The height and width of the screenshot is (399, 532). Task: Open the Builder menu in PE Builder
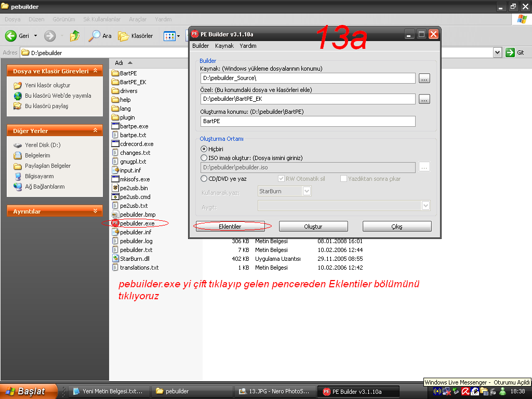(x=201, y=46)
